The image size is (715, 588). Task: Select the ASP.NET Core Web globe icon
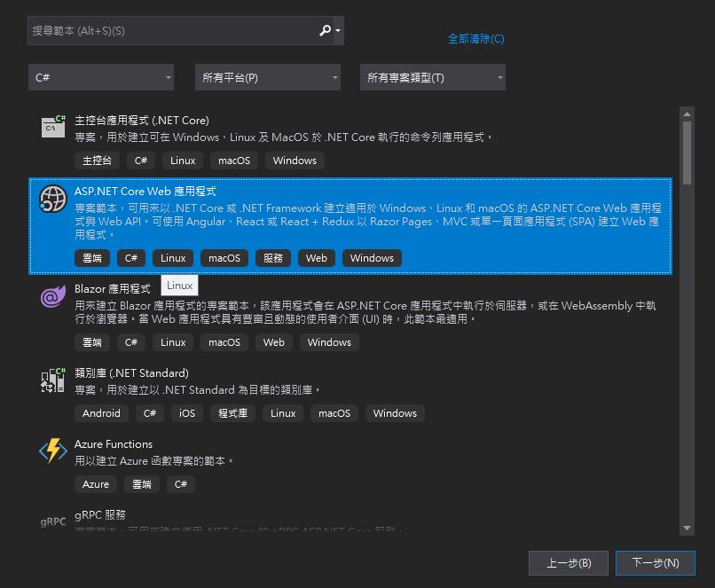click(x=53, y=199)
